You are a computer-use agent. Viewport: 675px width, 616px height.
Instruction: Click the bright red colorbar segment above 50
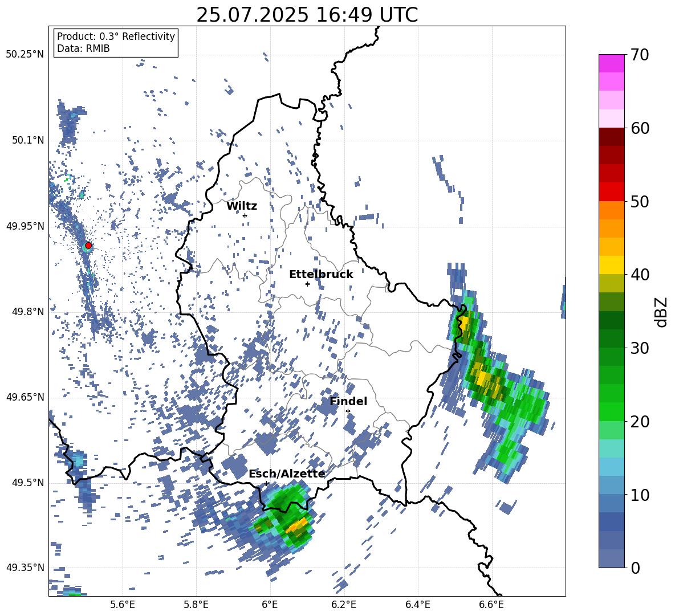coord(611,192)
